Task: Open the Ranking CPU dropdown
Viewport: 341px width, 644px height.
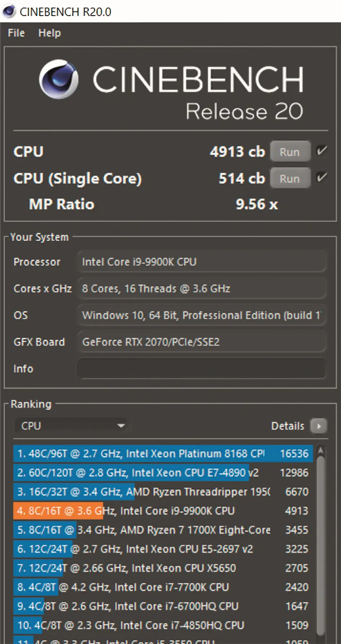Action: (71, 426)
